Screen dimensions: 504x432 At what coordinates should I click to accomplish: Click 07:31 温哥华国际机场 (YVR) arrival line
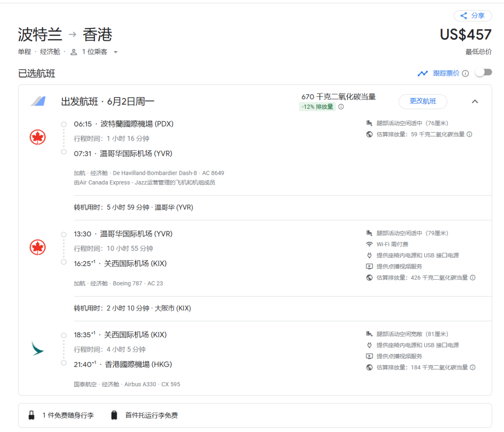(123, 154)
